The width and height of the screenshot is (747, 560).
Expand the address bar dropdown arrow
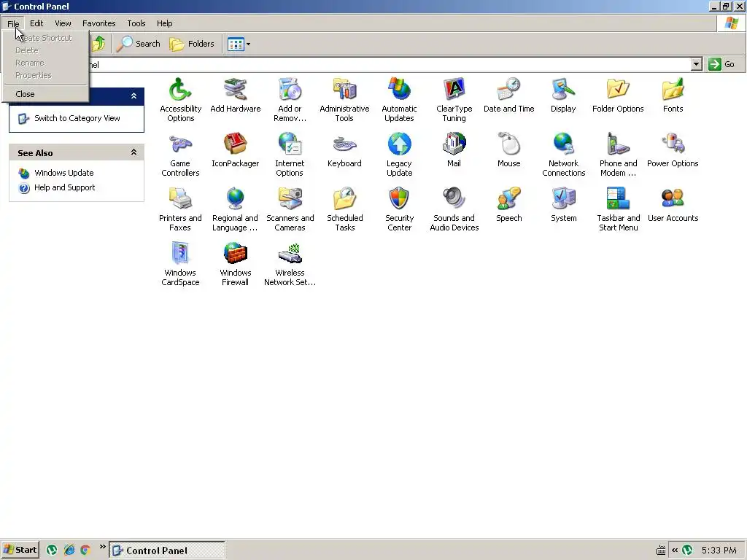[697, 64]
